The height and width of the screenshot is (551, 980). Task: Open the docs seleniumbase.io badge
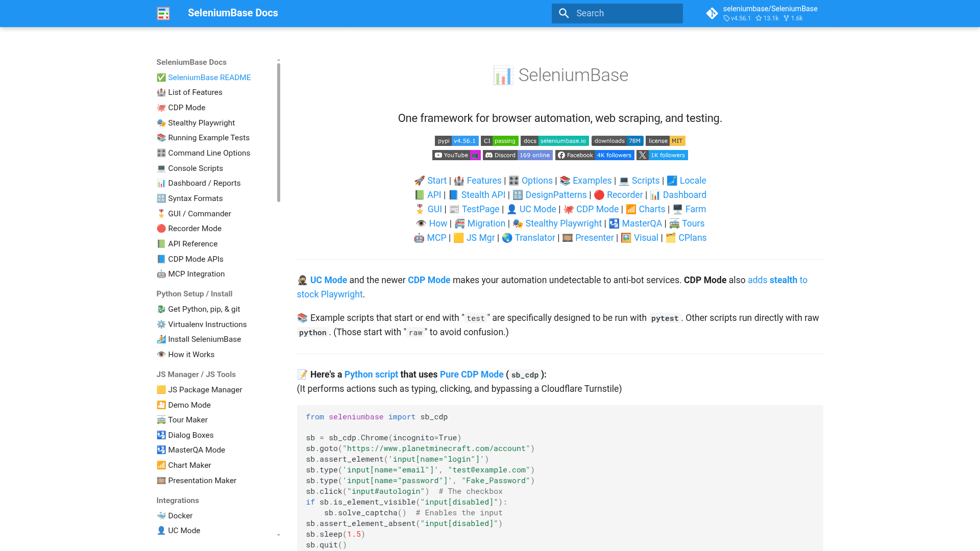(554, 141)
